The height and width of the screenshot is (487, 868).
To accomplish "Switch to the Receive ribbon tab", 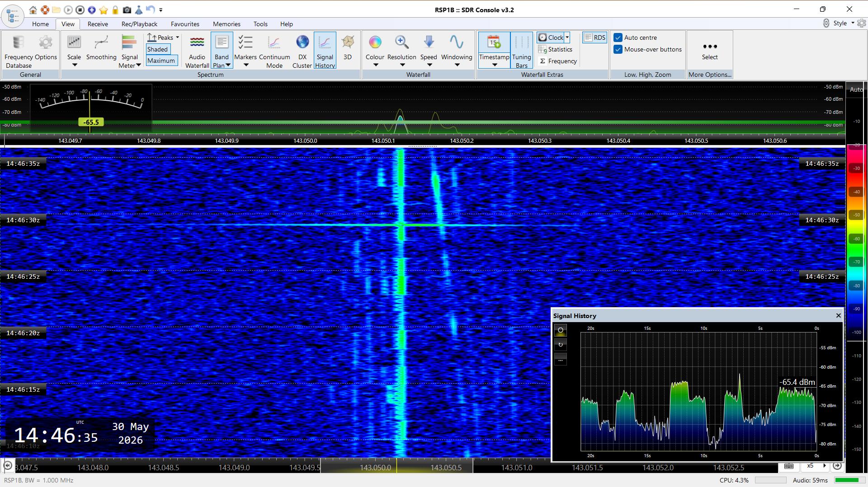I will pyautogui.click(x=98, y=24).
